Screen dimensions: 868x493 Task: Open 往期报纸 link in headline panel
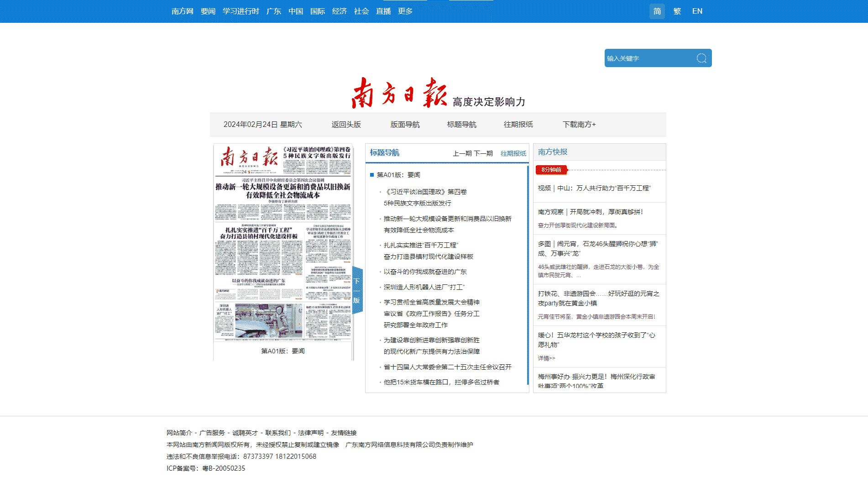(x=513, y=153)
